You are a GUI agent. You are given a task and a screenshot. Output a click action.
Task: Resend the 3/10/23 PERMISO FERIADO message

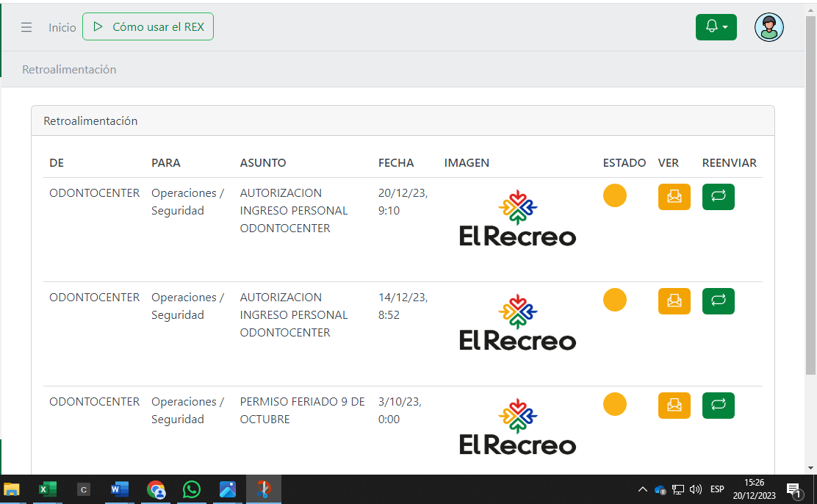click(719, 406)
